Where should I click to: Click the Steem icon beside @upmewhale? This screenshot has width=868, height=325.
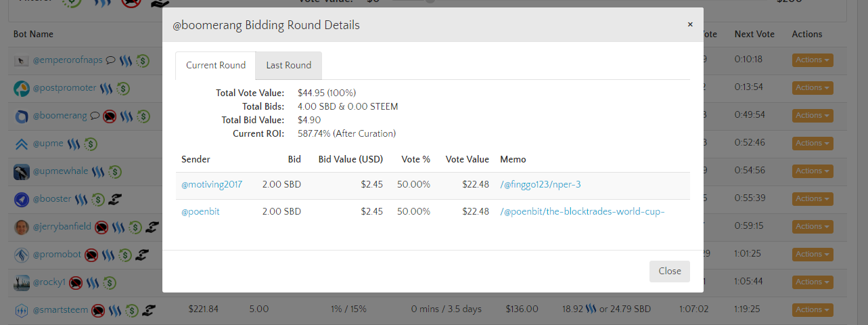coord(98,171)
